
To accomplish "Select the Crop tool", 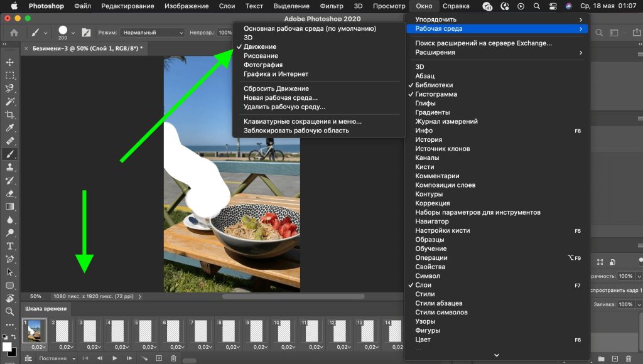I will coord(10,114).
